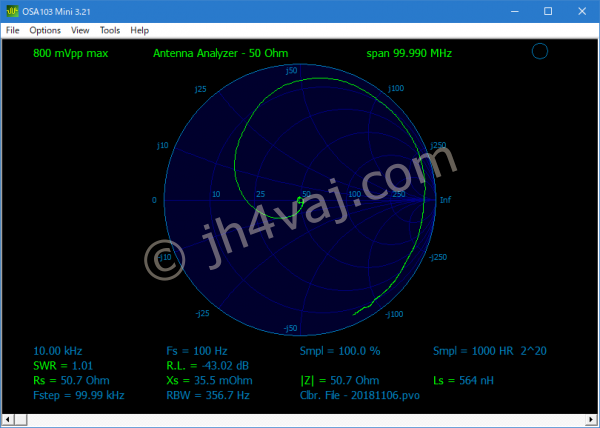
Task: Click the left scroll arrow of horizontal scrollbar
Action: point(7,420)
